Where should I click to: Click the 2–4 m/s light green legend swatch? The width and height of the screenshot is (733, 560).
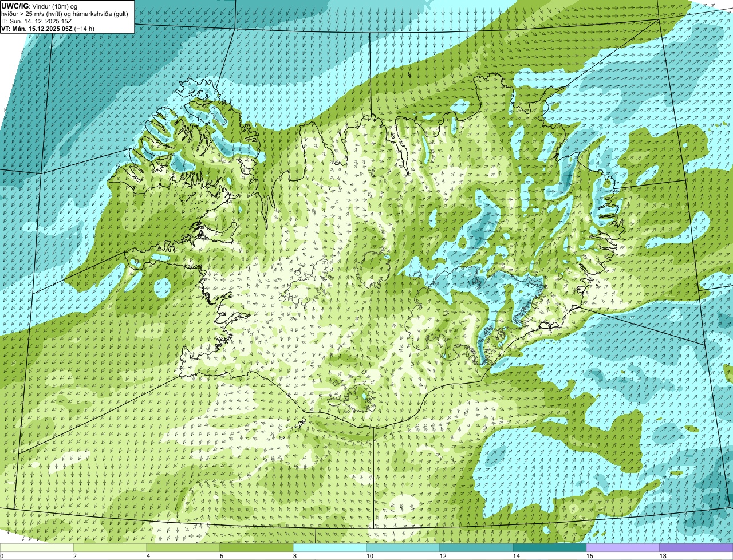tap(110, 547)
